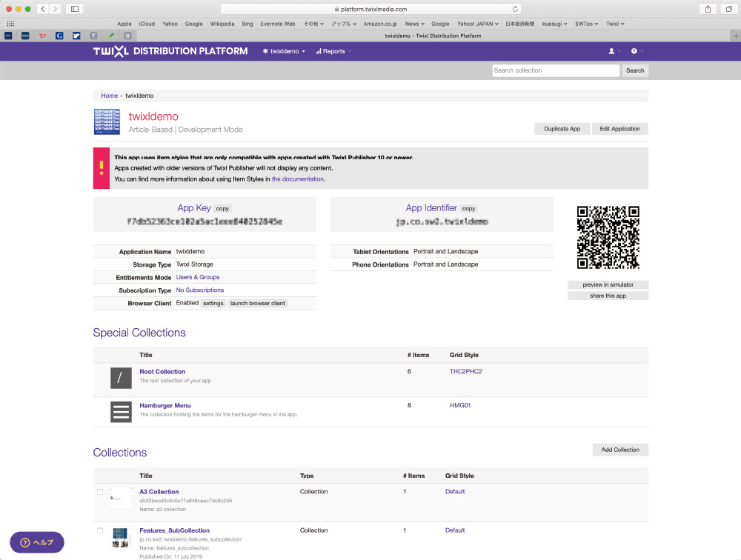Image resolution: width=741 pixels, height=560 pixels.
Task: Click the twixldemo app icon image
Action: 107,122
